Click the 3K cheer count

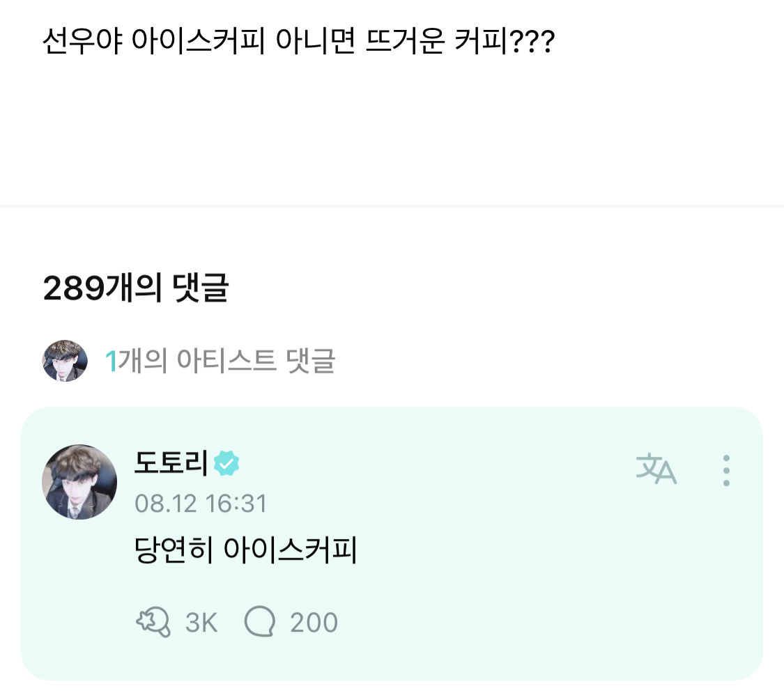click(x=201, y=623)
